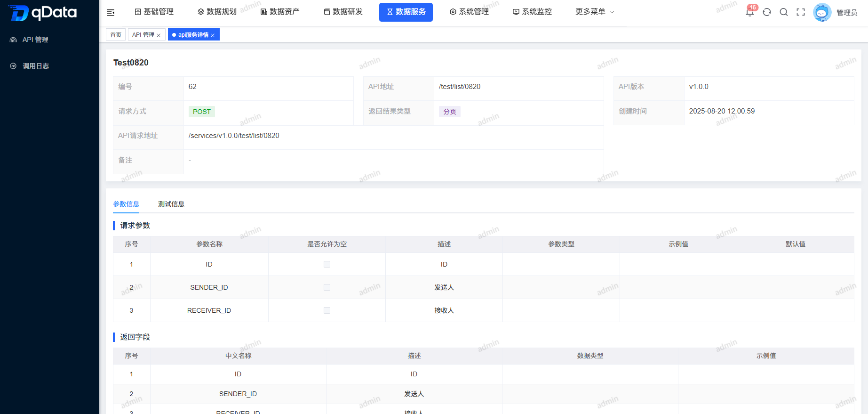Click 示例值 header in request parameters
The width and height of the screenshot is (868, 414).
coord(678,244)
